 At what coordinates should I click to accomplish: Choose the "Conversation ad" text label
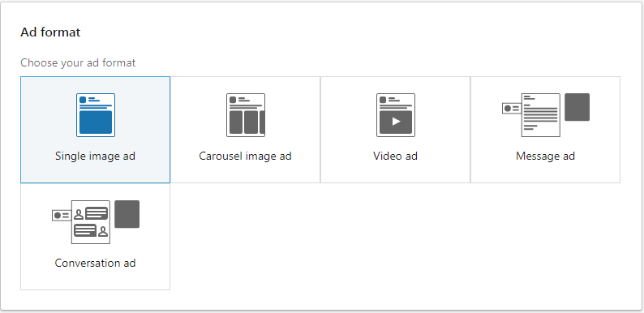click(x=95, y=263)
